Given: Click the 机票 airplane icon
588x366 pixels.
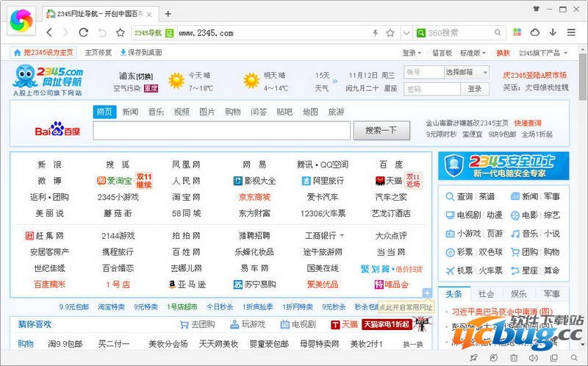Looking at the screenshot, I should point(450,270).
